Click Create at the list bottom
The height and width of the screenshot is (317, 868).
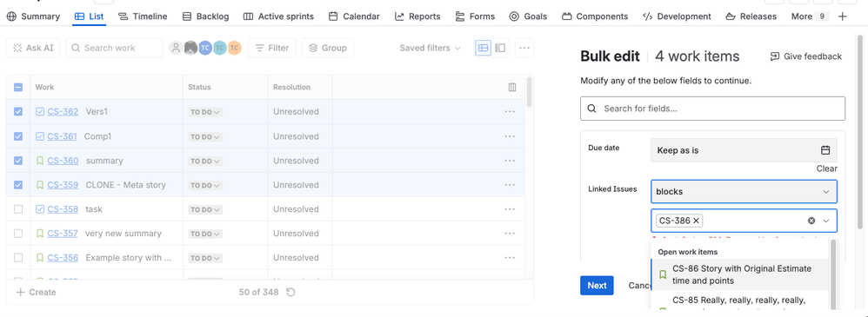(x=36, y=292)
